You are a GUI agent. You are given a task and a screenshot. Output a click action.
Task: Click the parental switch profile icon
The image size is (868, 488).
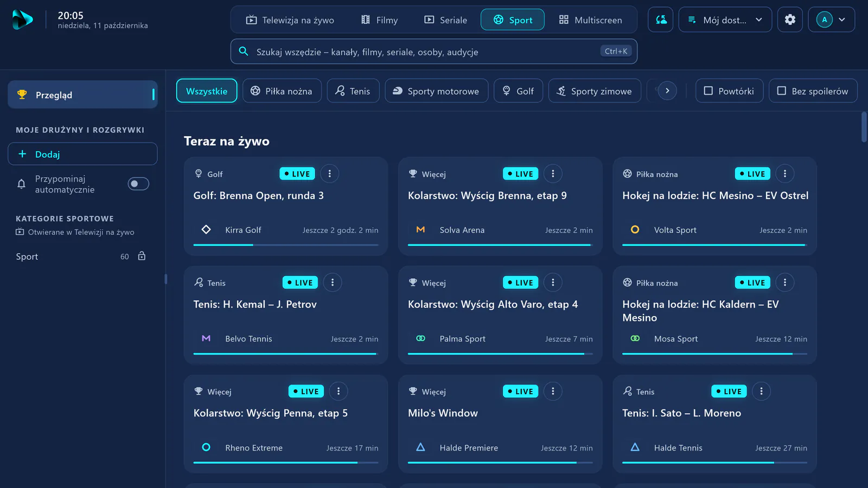(661, 20)
